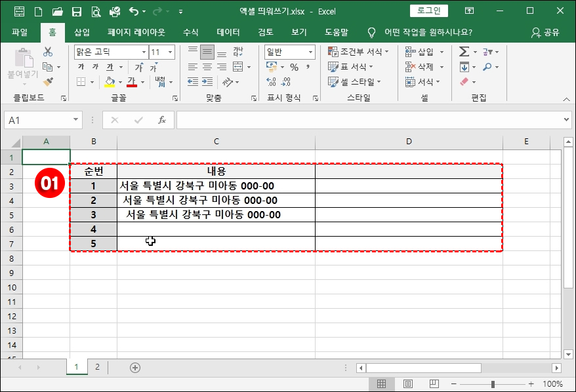Select the AutoSum (Σ) icon
The width and height of the screenshot is (576, 392).
(464, 50)
